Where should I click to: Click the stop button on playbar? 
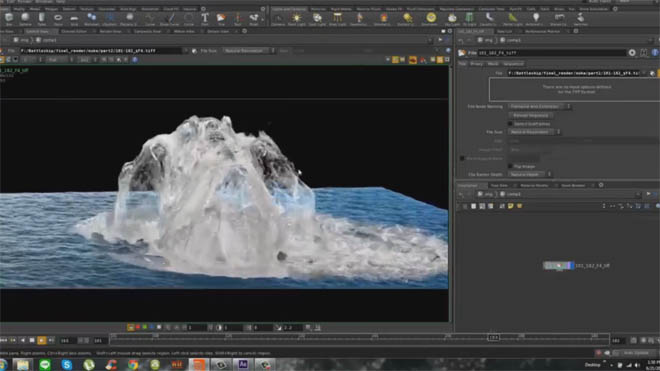32,340
